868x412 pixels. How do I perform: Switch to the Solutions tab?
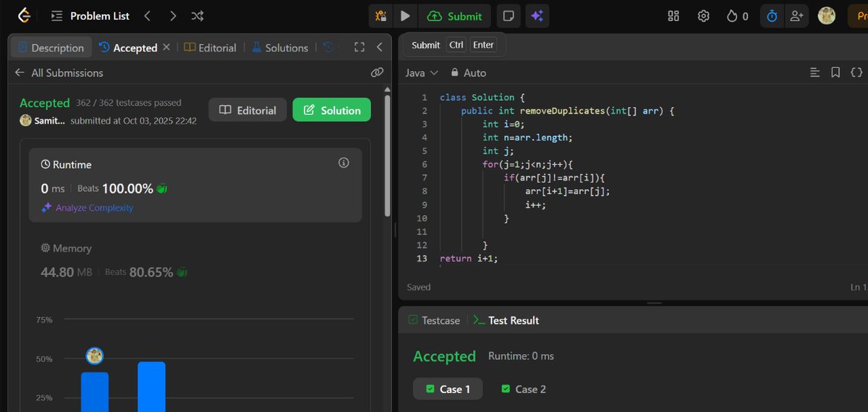(280, 48)
